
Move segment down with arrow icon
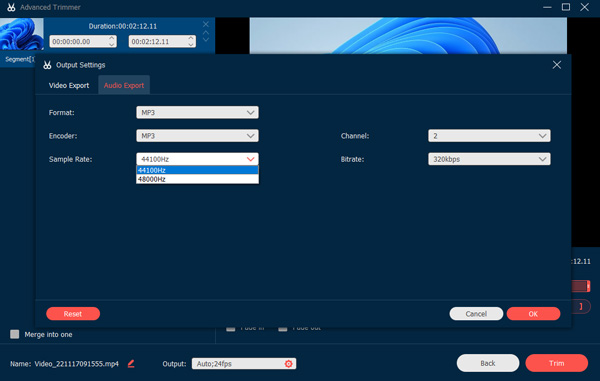[205, 40]
